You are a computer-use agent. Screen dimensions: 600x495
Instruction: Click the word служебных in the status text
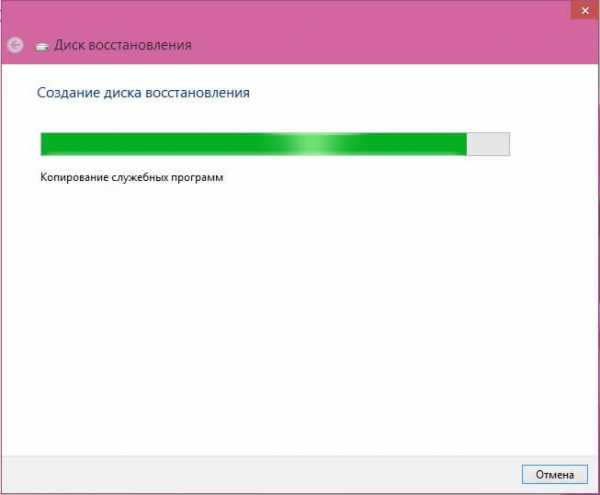click(140, 177)
